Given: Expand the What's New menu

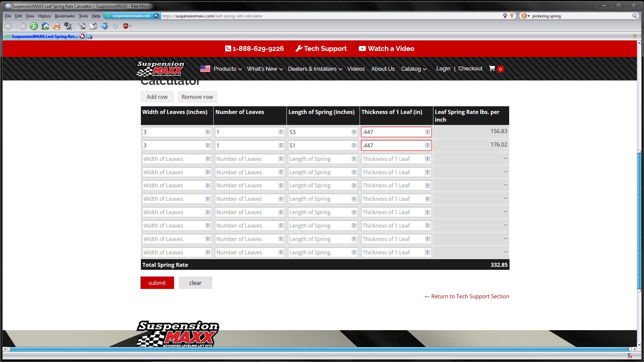Looking at the screenshot, I should 265,69.
